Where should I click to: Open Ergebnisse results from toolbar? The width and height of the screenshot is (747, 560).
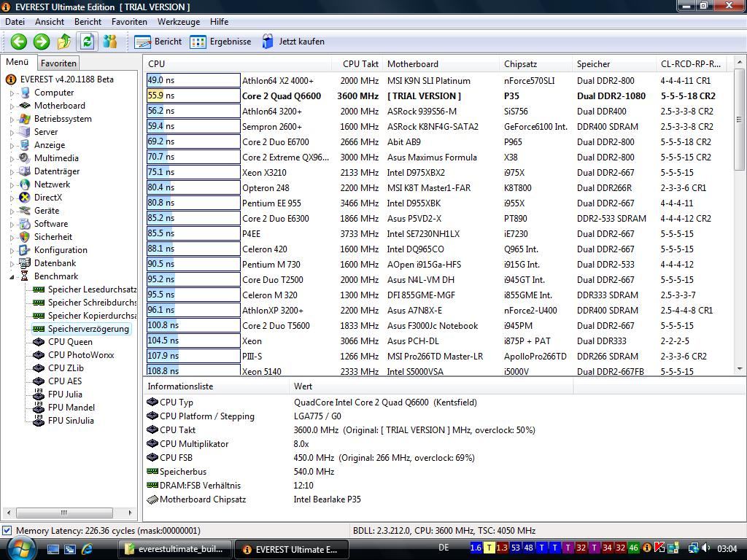[220, 42]
